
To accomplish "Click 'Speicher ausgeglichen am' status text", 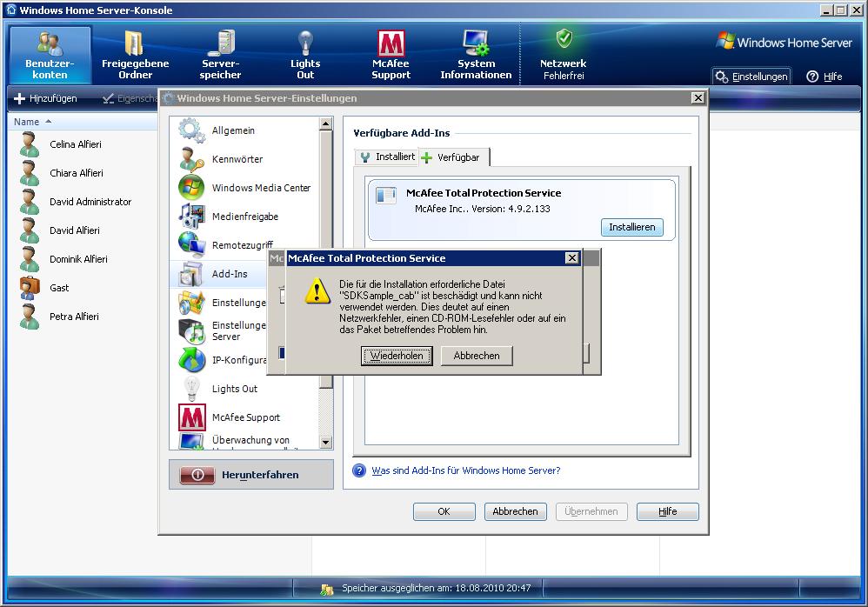I will [x=437, y=588].
